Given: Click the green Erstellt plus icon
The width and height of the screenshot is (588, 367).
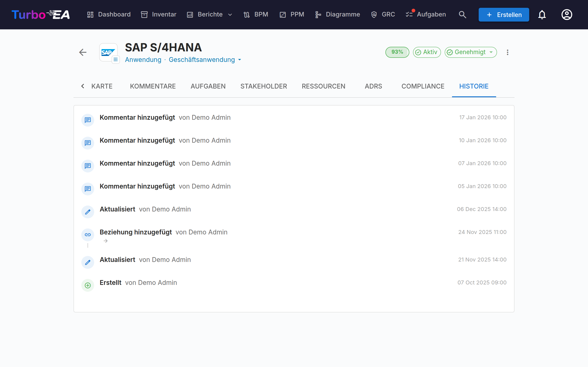Looking at the screenshot, I should (x=88, y=285).
